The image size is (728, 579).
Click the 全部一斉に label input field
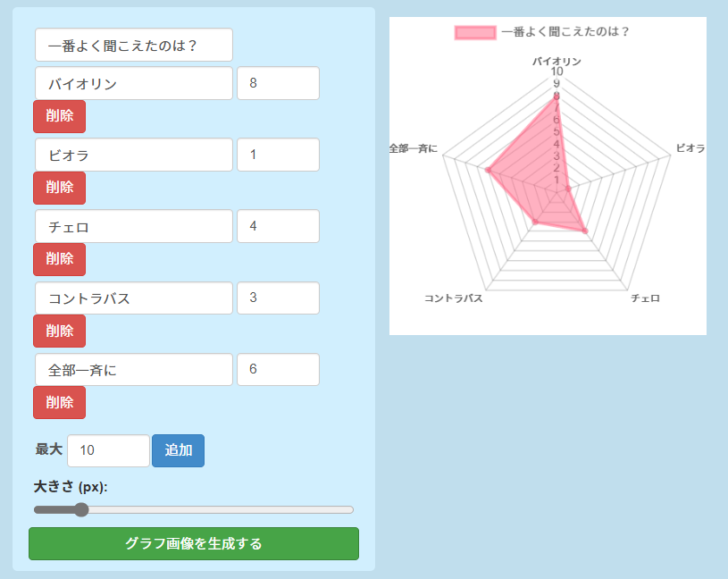coord(134,369)
